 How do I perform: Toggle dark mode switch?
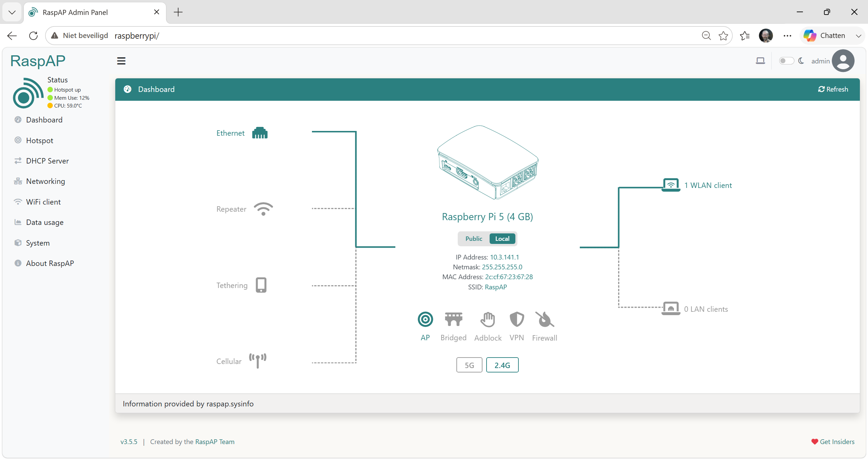click(786, 61)
